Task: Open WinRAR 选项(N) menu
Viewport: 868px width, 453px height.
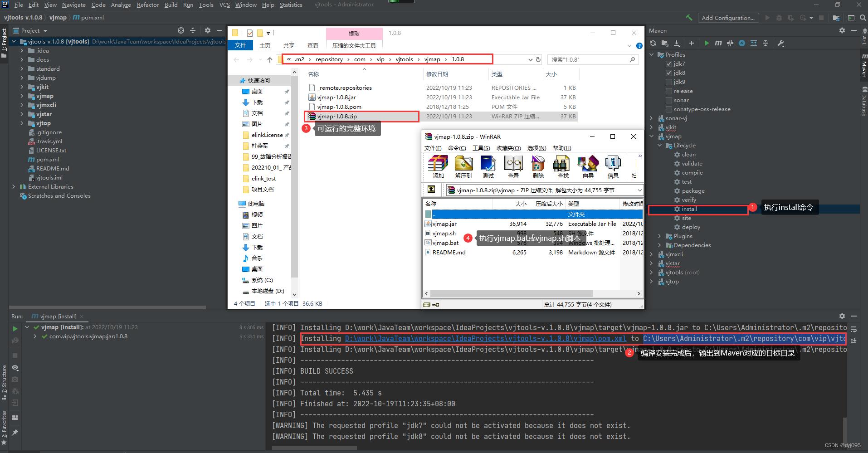Action: pos(536,148)
